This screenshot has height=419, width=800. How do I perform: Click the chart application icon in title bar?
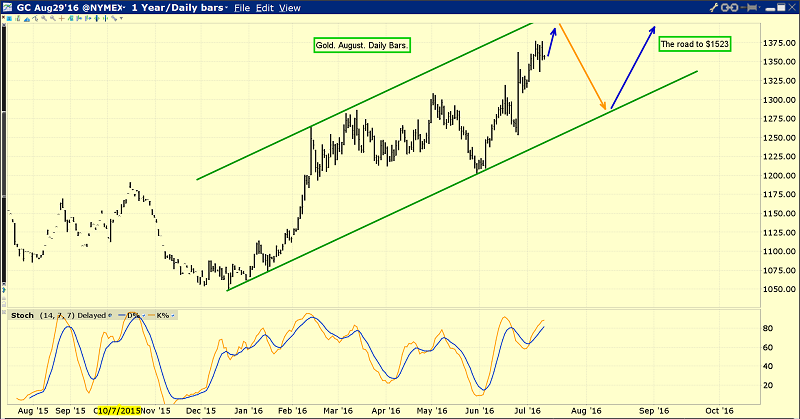pos(8,8)
